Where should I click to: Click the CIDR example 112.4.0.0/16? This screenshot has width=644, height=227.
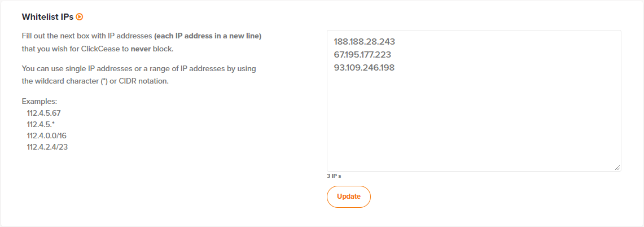coord(46,136)
